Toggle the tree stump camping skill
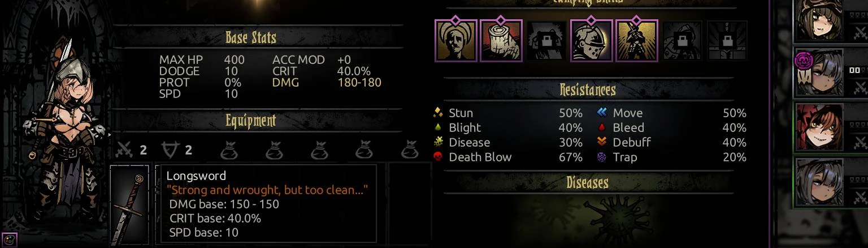Screen dimensions: 868x248 coord(501,40)
